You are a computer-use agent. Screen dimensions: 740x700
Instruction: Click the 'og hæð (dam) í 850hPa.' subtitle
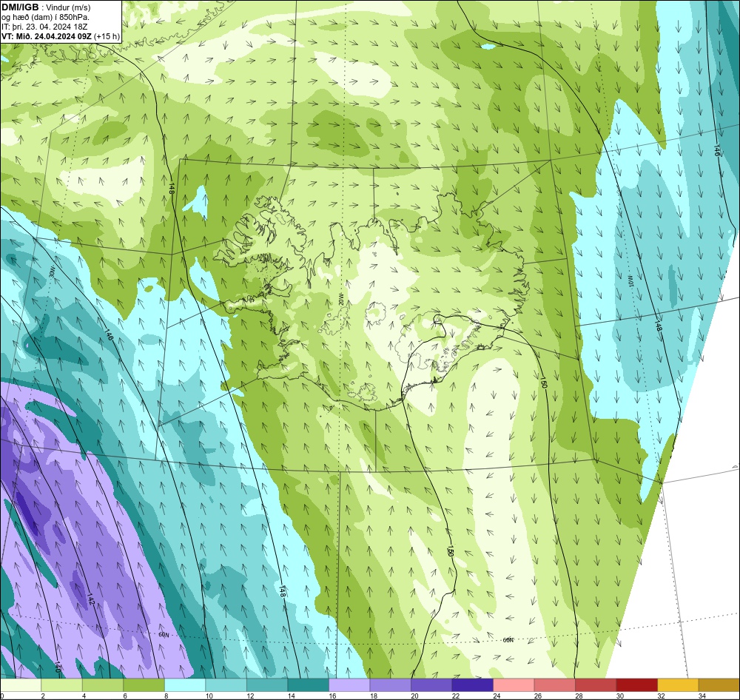click(45, 17)
